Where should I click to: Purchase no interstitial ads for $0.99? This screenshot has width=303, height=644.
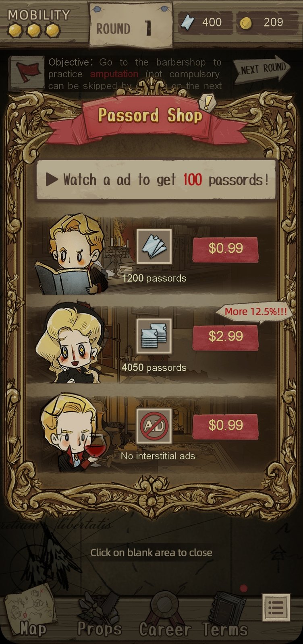pos(225,426)
